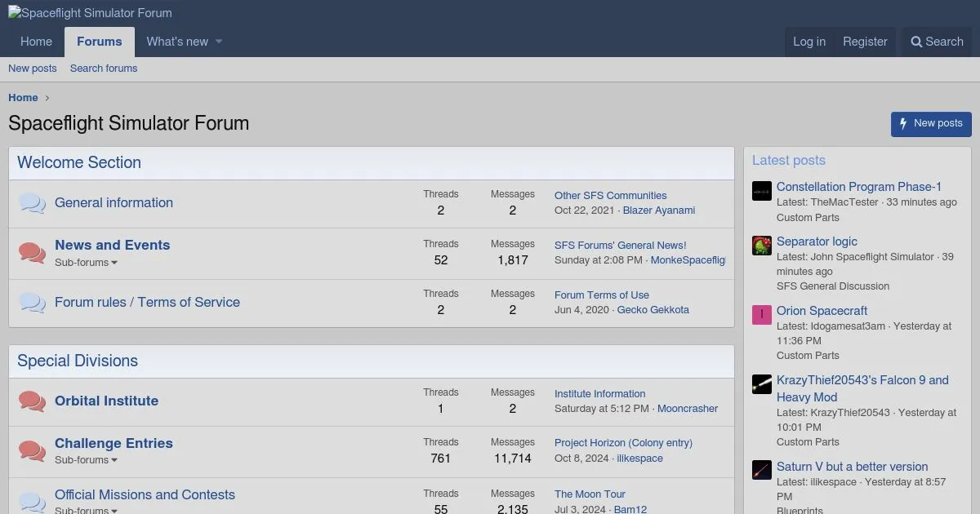Click the Challenge Entries forum bubble icon

[x=32, y=451]
